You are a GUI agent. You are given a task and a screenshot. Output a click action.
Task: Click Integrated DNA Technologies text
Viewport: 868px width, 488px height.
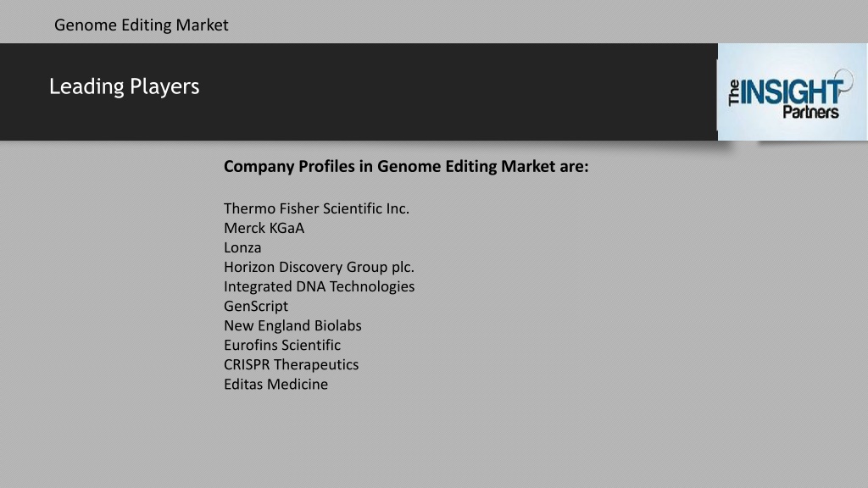319,286
